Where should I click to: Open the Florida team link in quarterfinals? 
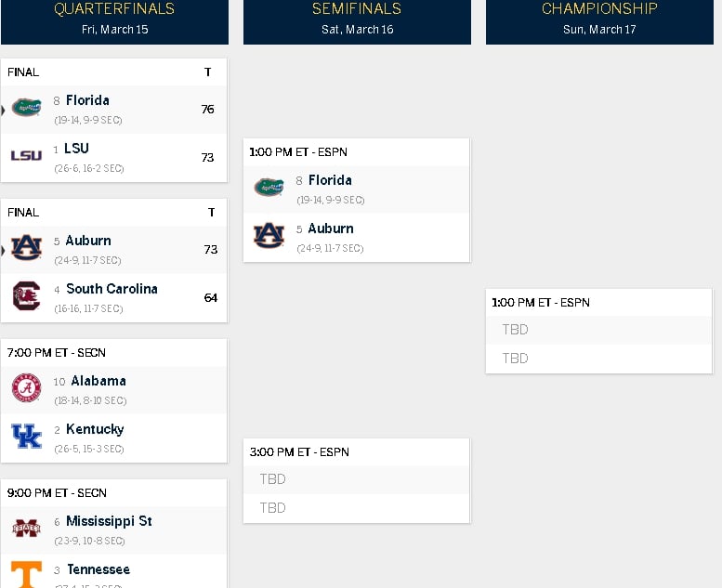tap(87, 100)
